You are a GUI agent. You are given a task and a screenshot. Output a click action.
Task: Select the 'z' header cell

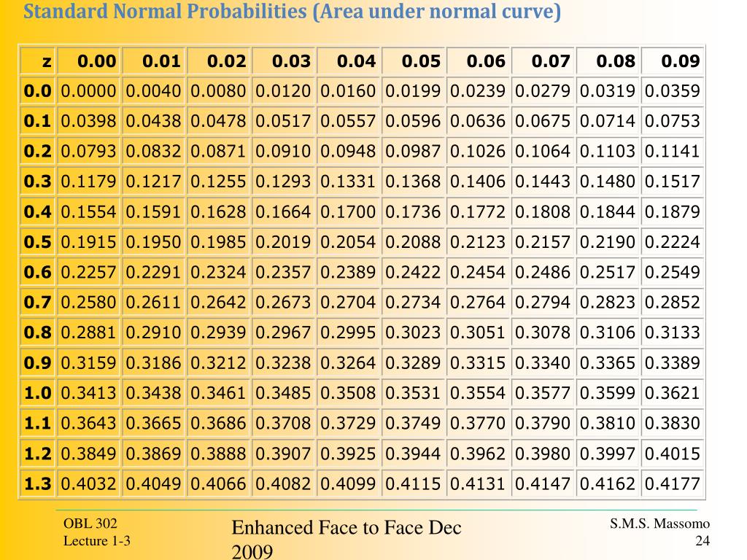click(38, 61)
